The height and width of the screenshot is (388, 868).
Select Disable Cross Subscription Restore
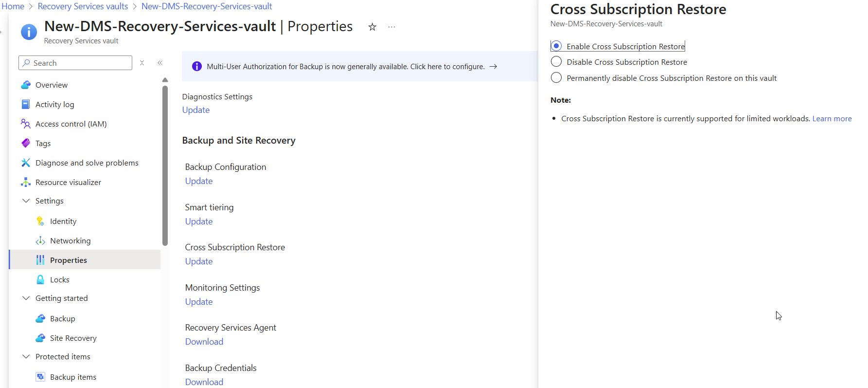[x=556, y=62]
